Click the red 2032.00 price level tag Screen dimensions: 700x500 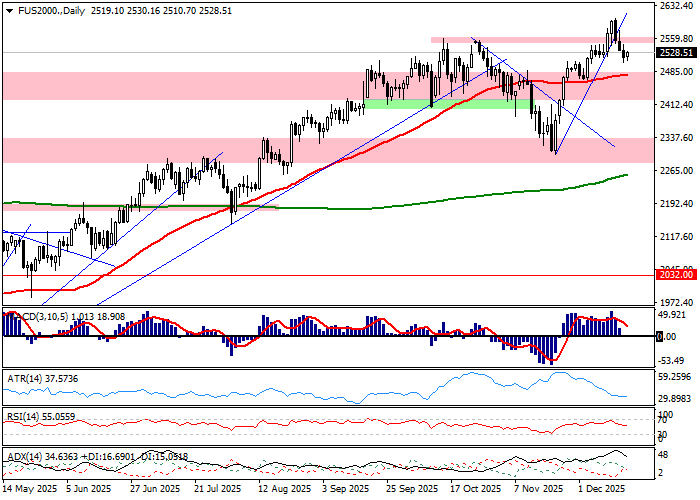point(674,273)
